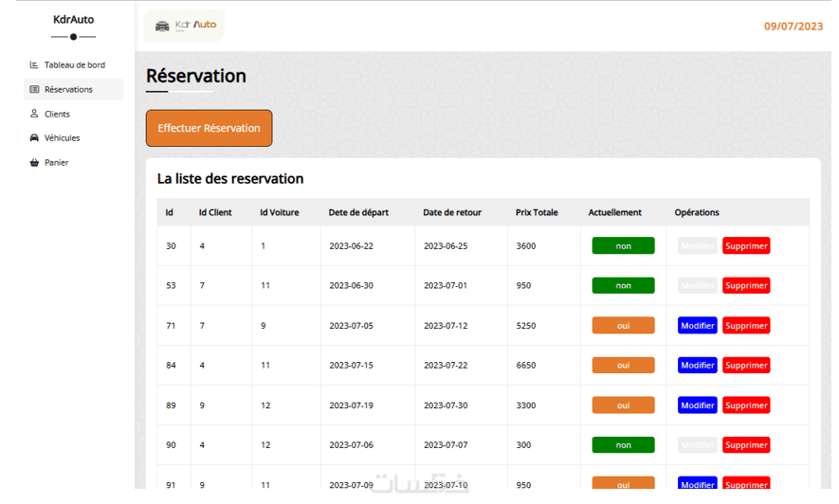Screen dimensions: 839x504
Task: Open the Tableau de bord menu item
Action: [74, 65]
